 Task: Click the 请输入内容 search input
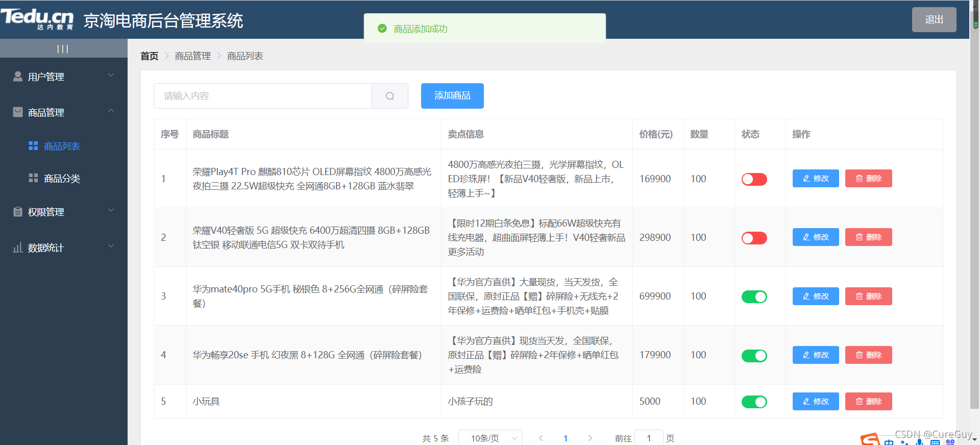263,96
